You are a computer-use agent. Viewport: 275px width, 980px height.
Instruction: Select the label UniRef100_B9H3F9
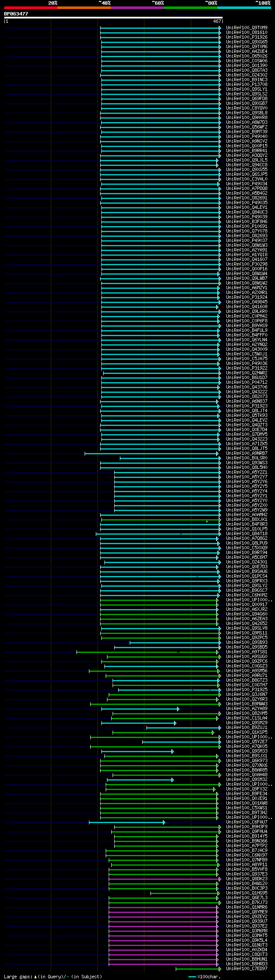click(x=247, y=827)
